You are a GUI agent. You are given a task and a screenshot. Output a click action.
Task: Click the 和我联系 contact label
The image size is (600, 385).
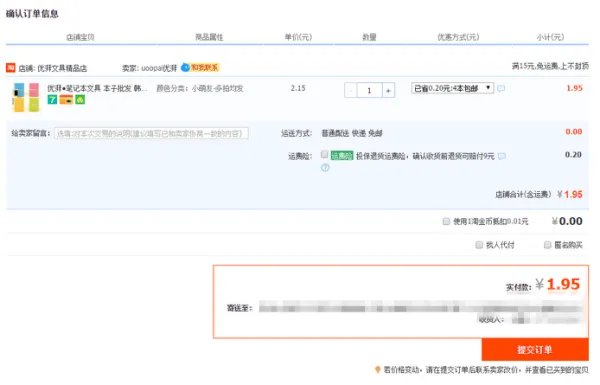204,68
